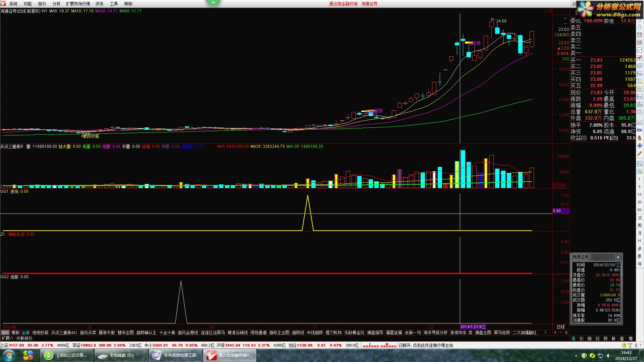Viewport: 644px width, 362px height.
Task: Select 15-minute period in sidebar
Action: [640, 194]
